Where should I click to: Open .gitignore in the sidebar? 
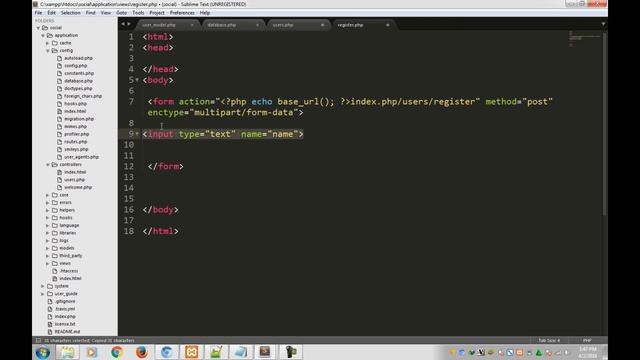pos(65,302)
